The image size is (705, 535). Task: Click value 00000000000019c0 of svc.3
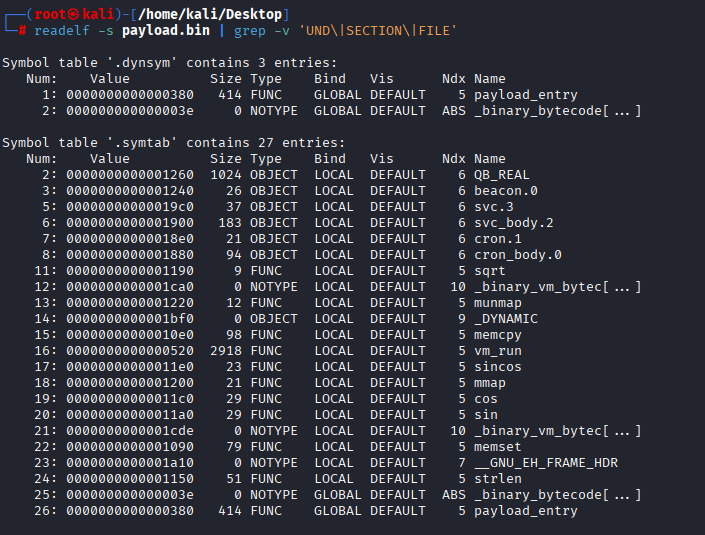tap(130, 207)
